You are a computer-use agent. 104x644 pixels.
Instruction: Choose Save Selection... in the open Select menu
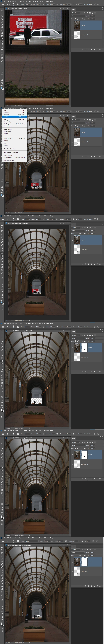[x=15, y=157]
